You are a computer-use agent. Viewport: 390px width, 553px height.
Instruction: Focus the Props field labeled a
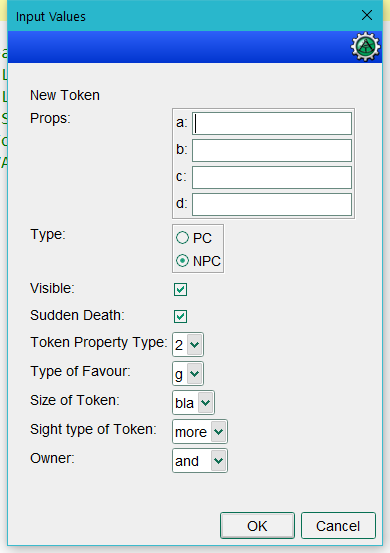272,123
